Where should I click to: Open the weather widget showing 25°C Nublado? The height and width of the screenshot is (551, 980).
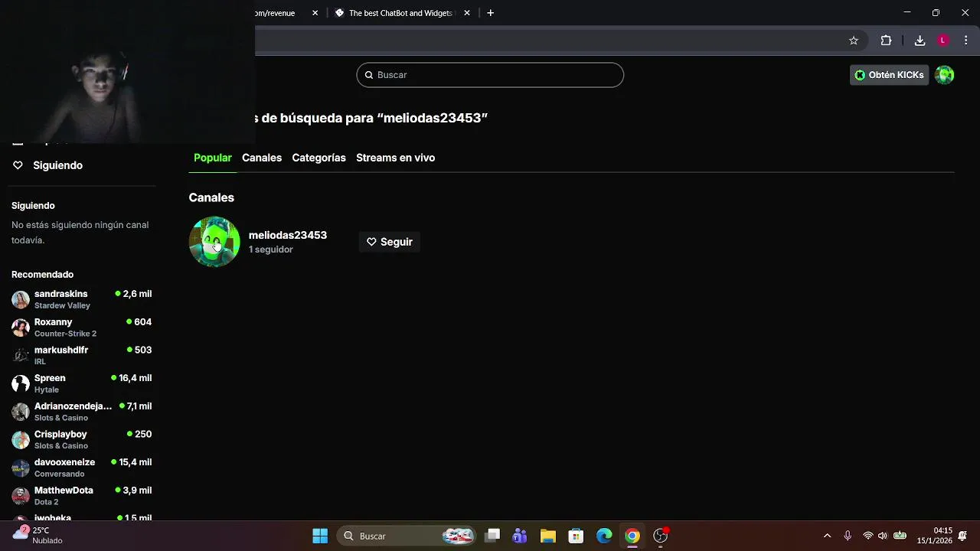click(38, 536)
